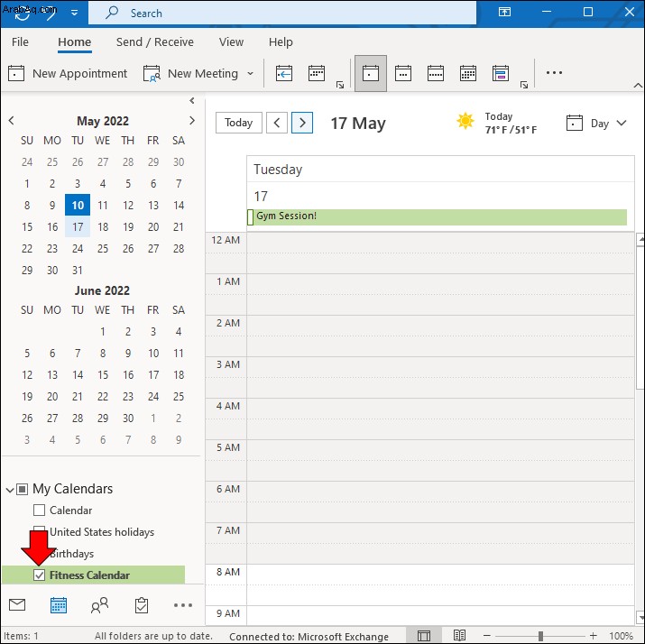Open ribbon display options icon

click(x=504, y=12)
